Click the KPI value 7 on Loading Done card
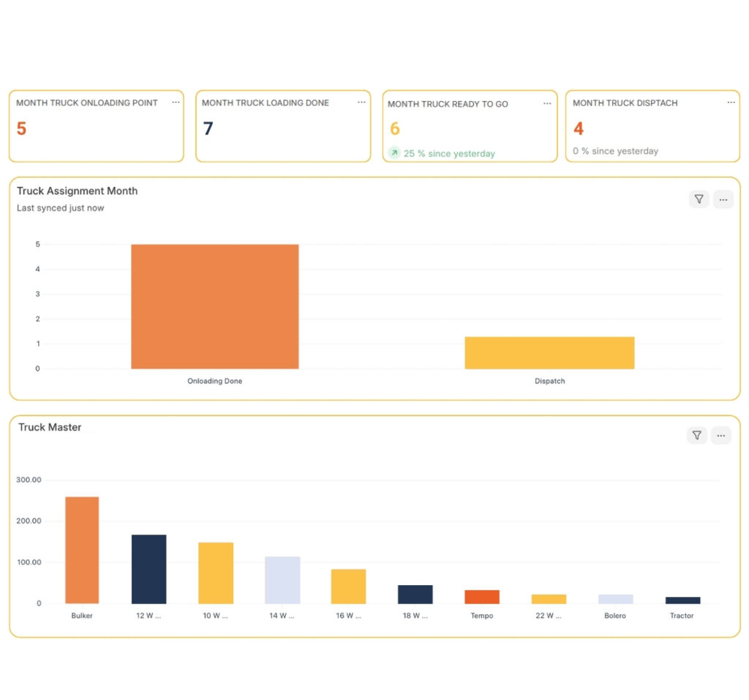This screenshot has height=700, width=749. 207,128
